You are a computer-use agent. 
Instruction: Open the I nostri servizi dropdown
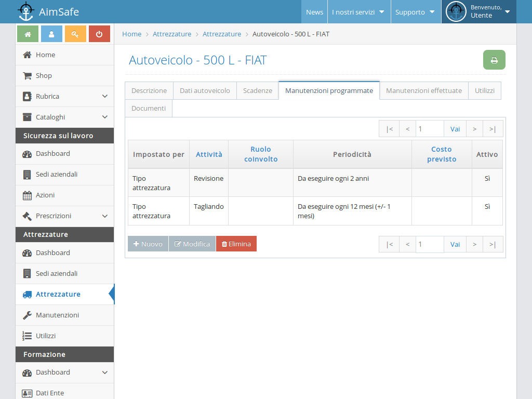359,12
